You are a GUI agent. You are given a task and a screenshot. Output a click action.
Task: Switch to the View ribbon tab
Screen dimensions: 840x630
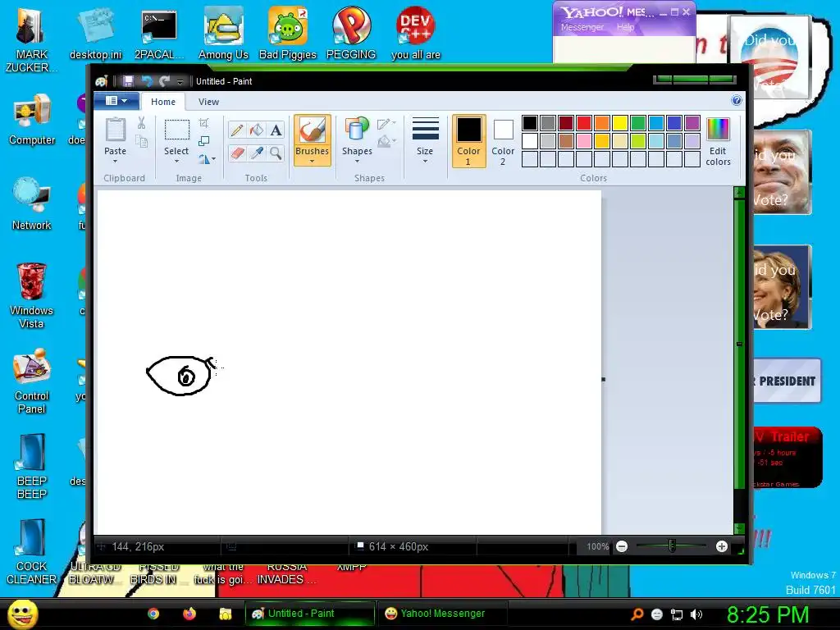[x=208, y=102]
